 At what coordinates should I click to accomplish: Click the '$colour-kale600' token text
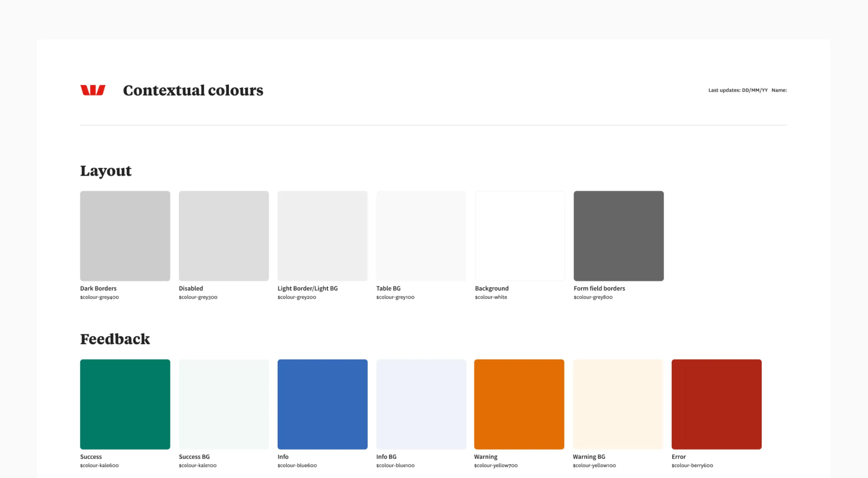pos(99,465)
